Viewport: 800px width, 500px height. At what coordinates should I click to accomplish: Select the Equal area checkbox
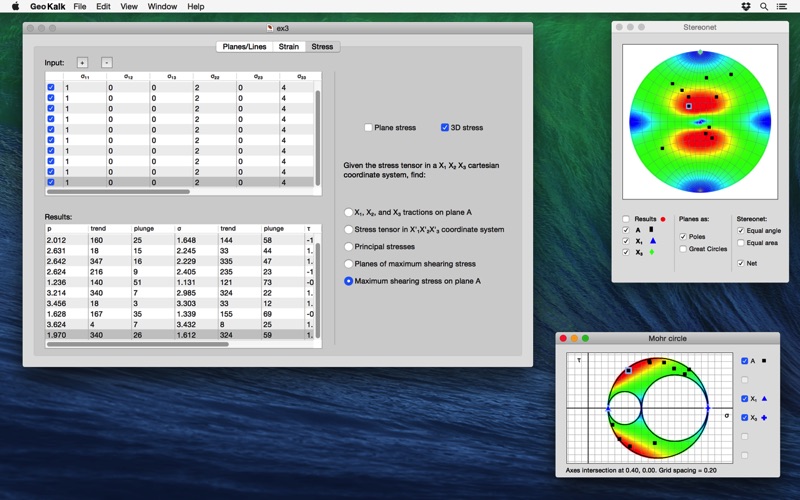pyautogui.click(x=740, y=243)
